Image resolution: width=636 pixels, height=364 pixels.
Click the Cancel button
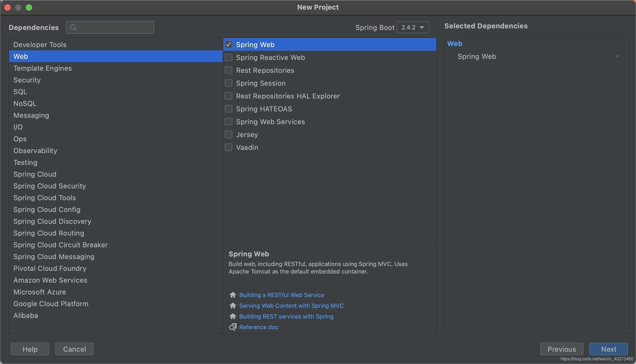tap(74, 349)
